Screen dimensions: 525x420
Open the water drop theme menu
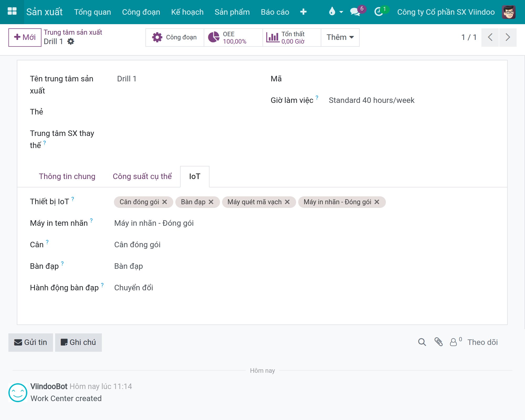pos(336,12)
